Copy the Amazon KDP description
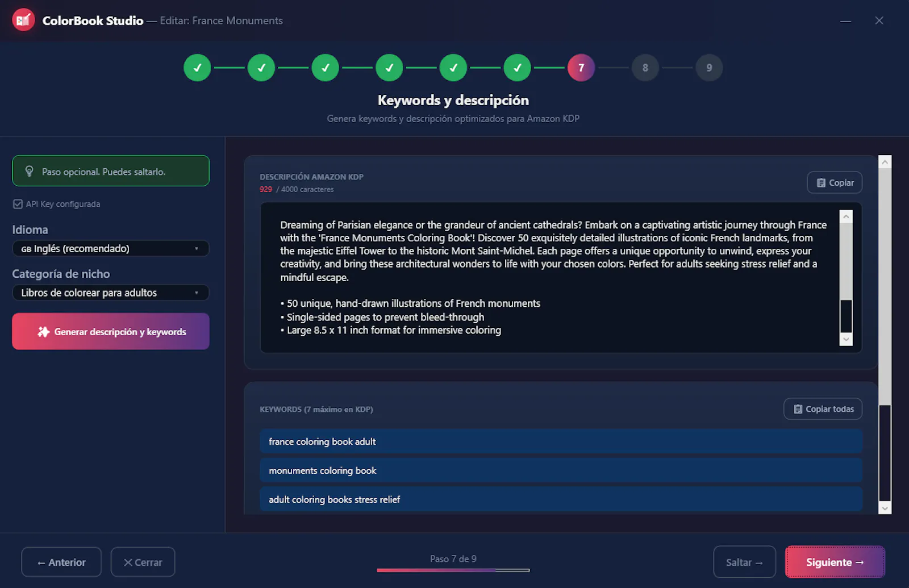The image size is (909, 588). click(835, 182)
